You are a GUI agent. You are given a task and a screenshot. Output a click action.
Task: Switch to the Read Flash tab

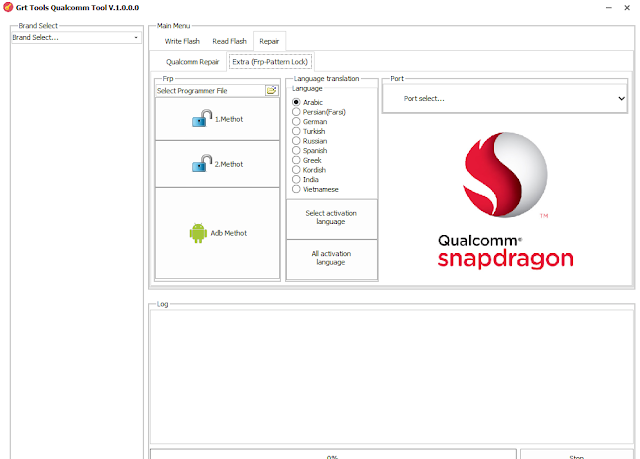click(x=229, y=41)
